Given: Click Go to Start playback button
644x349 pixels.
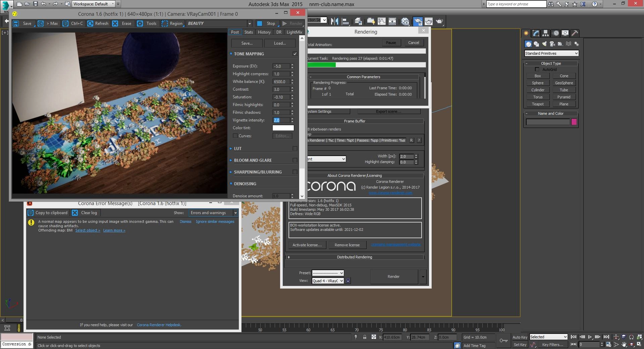Looking at the screenshot, I should (574, 337).
